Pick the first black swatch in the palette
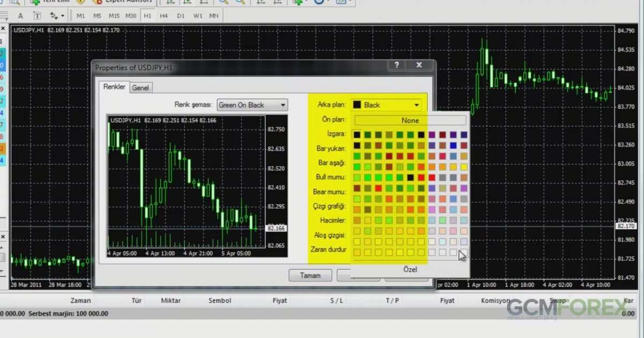 [x=357, y=135]
